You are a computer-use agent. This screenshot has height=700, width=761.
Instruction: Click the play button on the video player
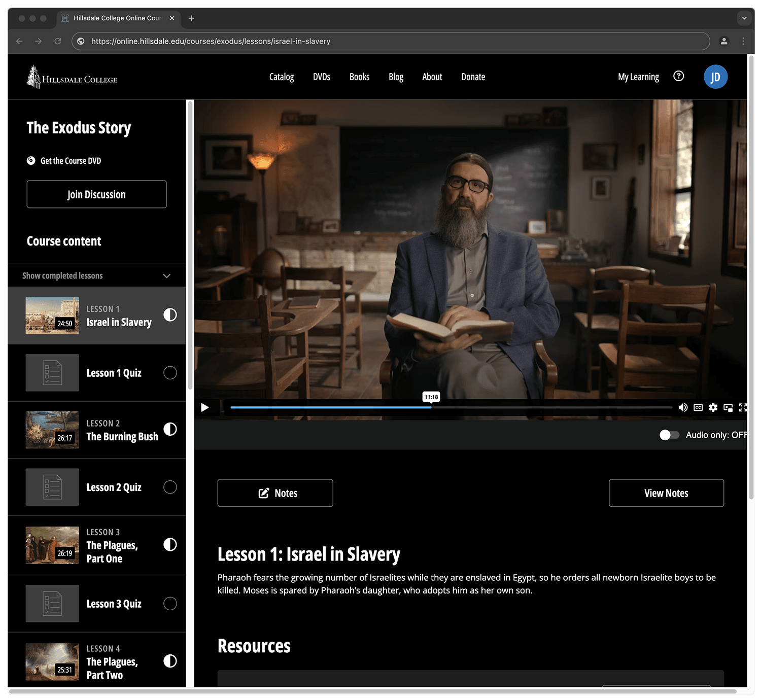pos(205,407)
